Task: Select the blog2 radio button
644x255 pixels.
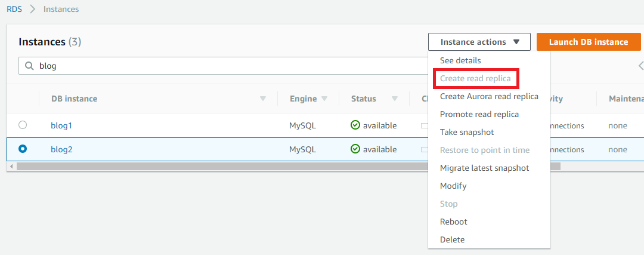Action: coord(23,149)
